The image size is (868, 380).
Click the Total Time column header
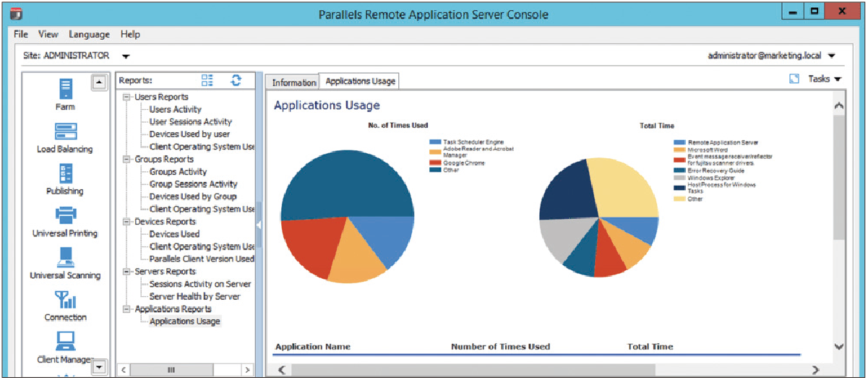(x=650, y=347)
